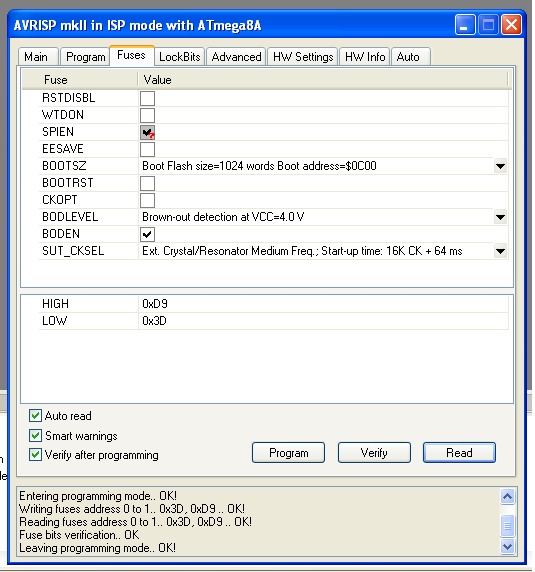Screen dimensions: 535x572
Task: Toggle the SPIEN fuse checkbox
Action: tap(147, 132)
